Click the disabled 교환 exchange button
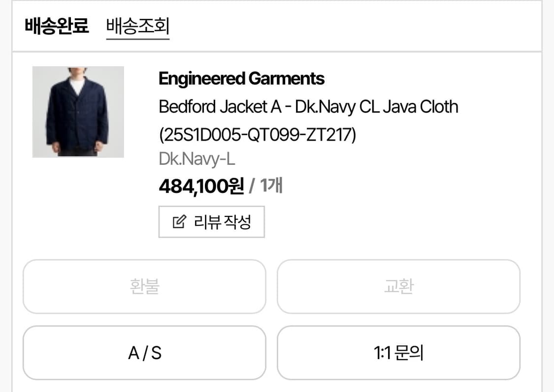 coord(398,287)
